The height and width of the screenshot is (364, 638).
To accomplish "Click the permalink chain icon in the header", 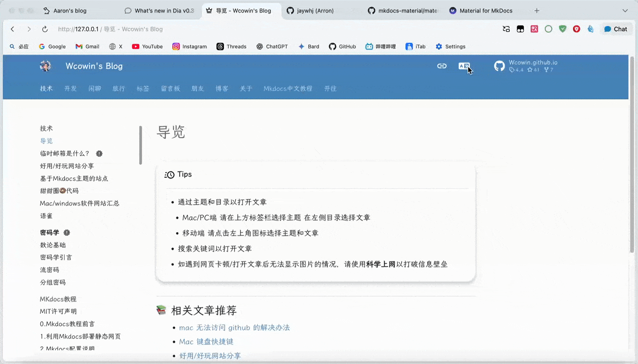I will (442, 66).
